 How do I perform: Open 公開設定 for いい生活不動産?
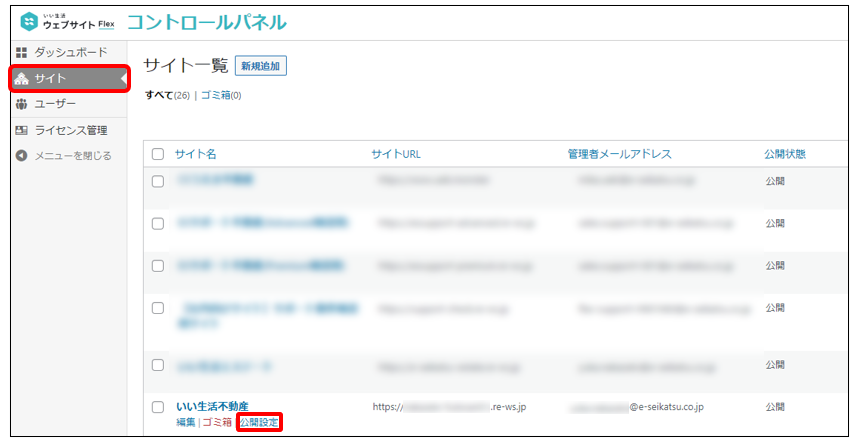[259, 423]
